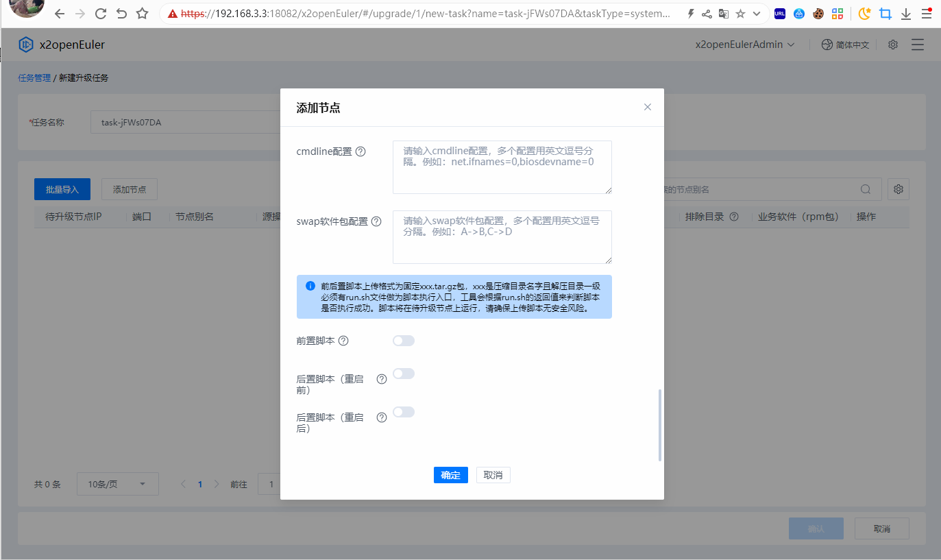Focus the swap软件包配置 text area
941x560 pixels.
point(502,237)
